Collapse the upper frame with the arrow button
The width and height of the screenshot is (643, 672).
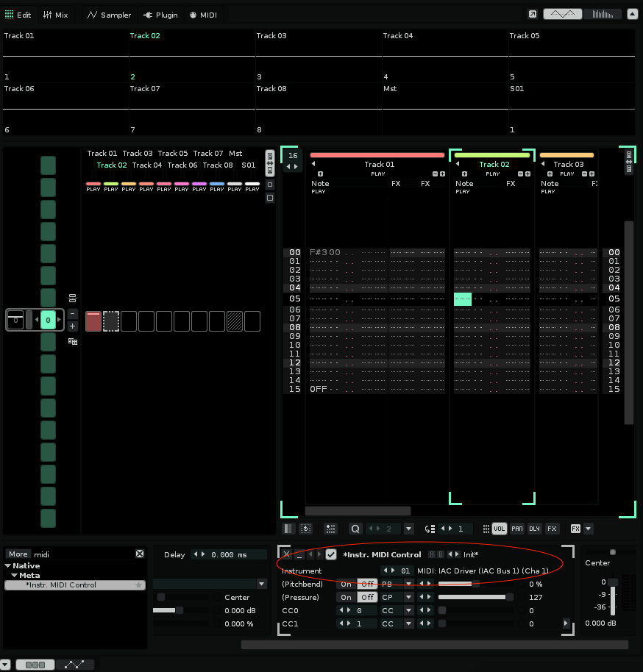tap(632, 14)
